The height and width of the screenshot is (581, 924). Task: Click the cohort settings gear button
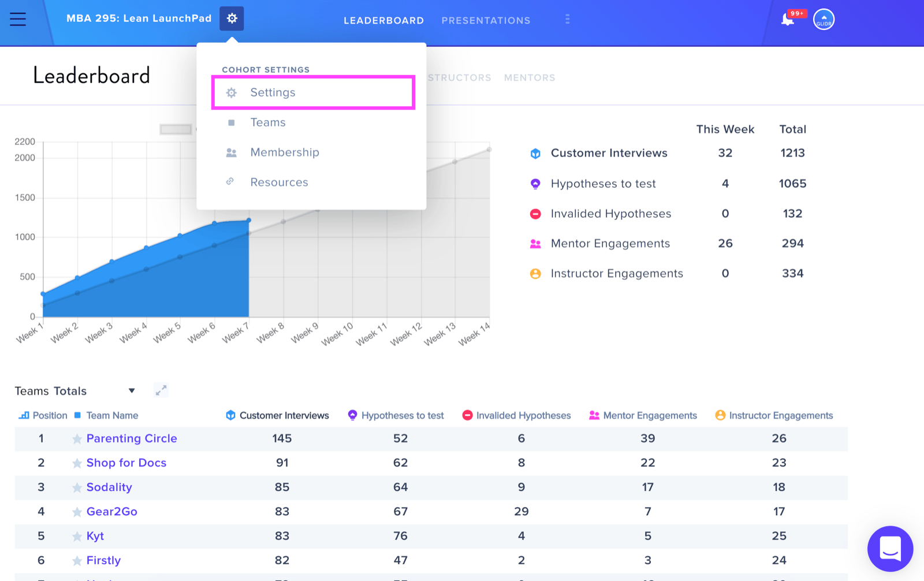pos(232,18)
